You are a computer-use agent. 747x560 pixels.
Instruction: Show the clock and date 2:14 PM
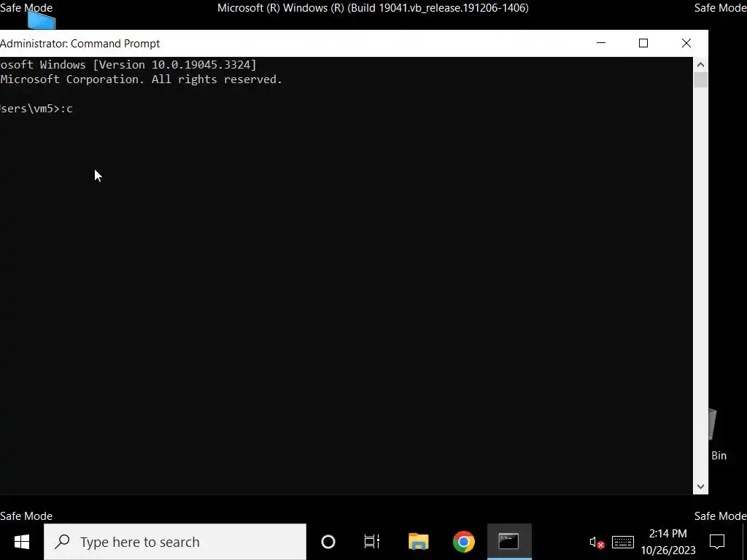(668, 542)
